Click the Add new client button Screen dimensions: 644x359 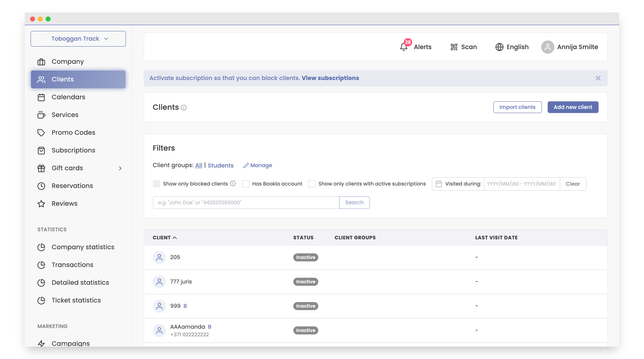click(x=573, y=107)
